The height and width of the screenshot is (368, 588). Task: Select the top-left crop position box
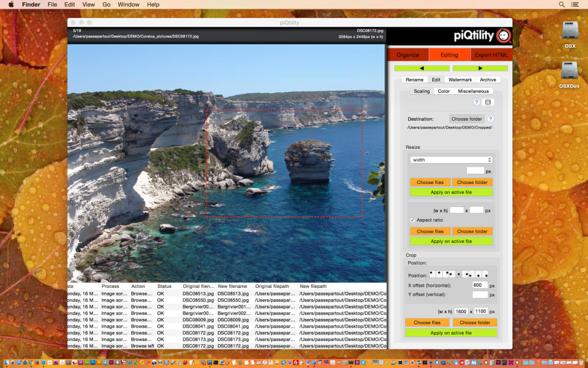pos(433,274)
